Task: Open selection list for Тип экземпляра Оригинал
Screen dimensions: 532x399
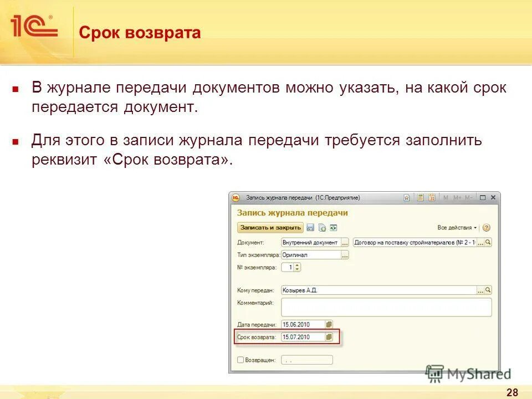Action: pos(344,257)
